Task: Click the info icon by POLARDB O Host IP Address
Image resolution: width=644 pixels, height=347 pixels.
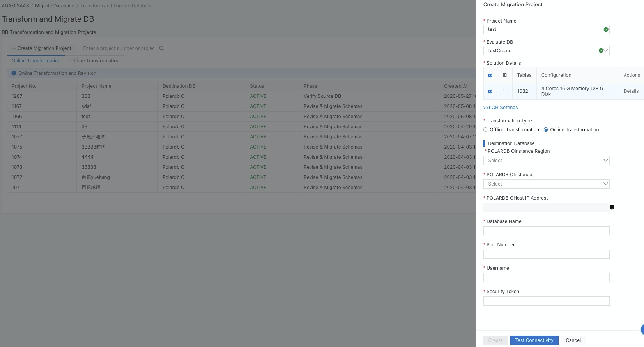Action: coord(612,207)
